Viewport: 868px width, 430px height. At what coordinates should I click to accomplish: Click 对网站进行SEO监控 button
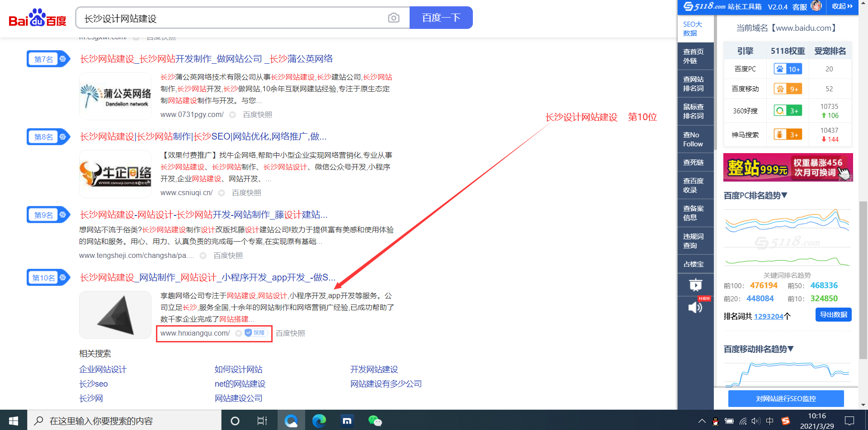pyautogui.click(x=786, y=399)
